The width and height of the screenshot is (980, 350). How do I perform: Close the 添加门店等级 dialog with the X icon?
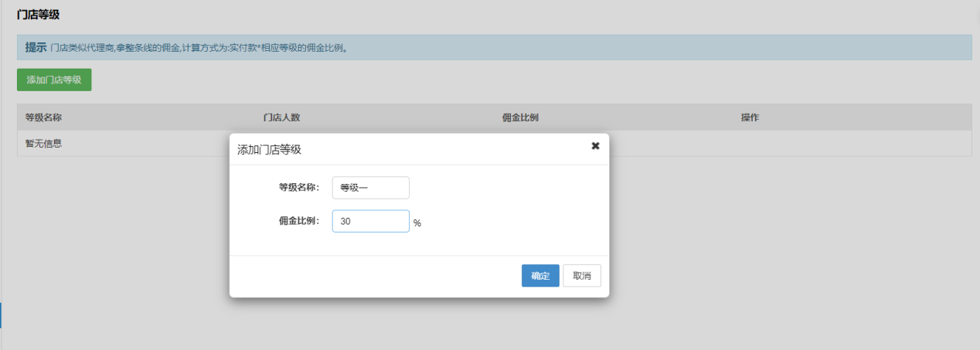[595, 145]
